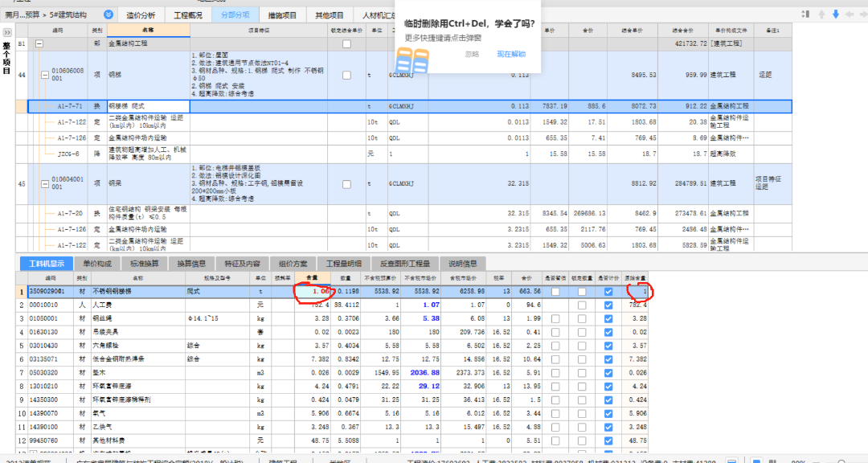
Task: Collapse item 010604001001 钢梁
Action: pyautogui.click(x=45, y=184)
